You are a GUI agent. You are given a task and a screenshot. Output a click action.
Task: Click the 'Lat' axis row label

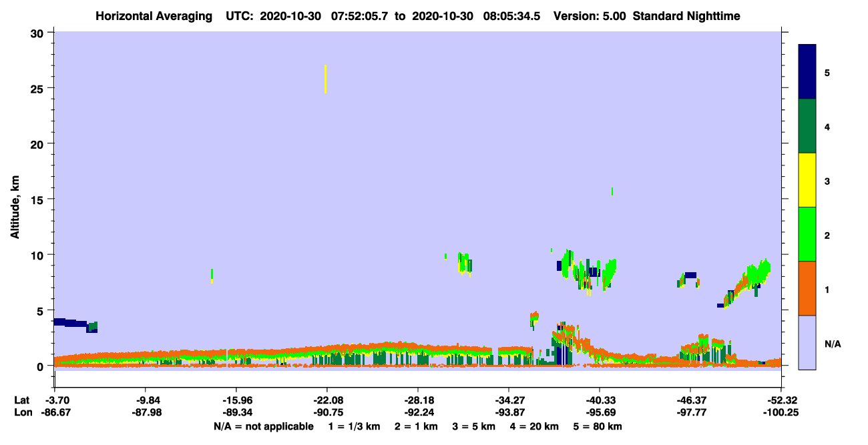tap(22, 400)
